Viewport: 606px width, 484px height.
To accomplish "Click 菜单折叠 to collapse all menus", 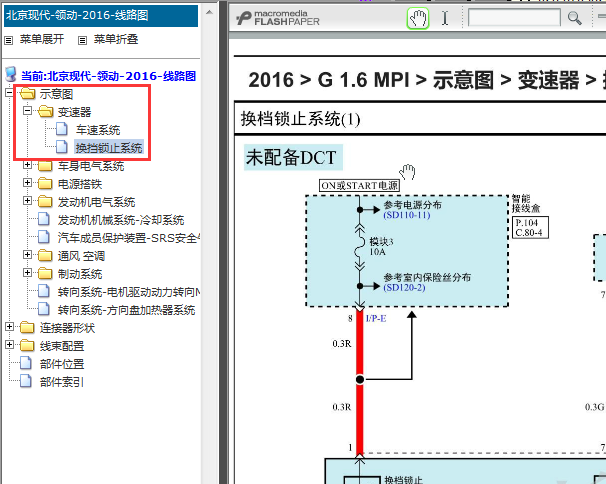I will 116,39.
